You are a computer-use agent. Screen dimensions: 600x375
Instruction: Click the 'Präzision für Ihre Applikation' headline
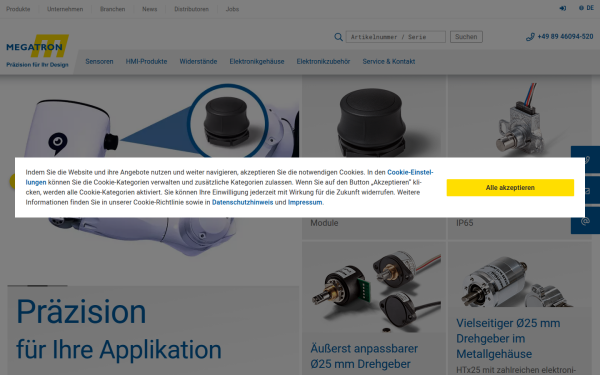(119, 329)
